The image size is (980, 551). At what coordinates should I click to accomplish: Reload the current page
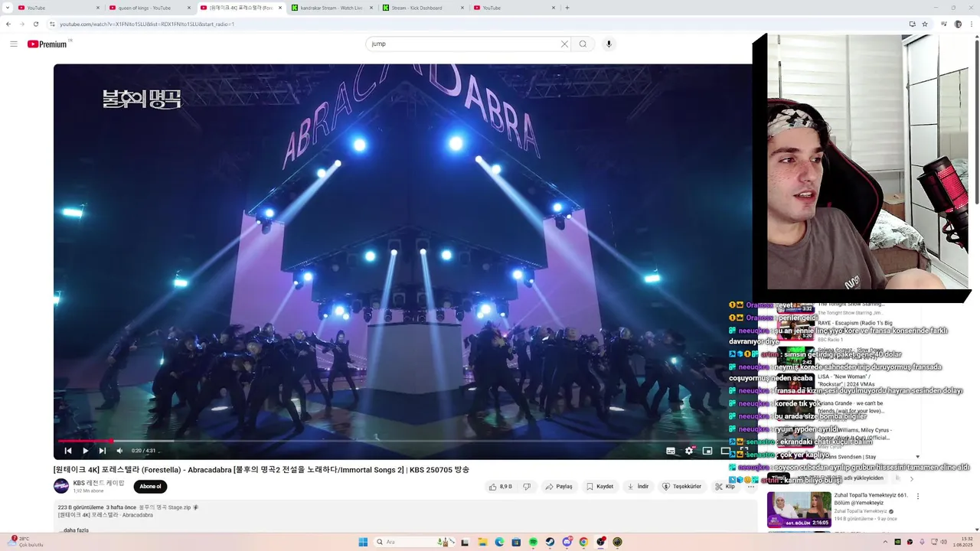coord(35,24)
